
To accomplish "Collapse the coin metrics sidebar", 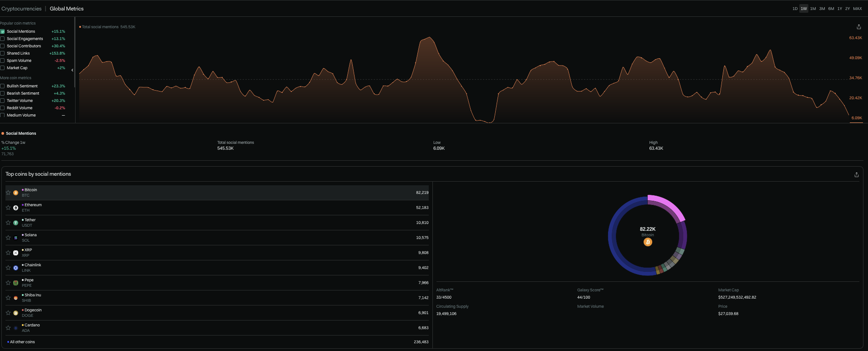I will click(72, 70).
